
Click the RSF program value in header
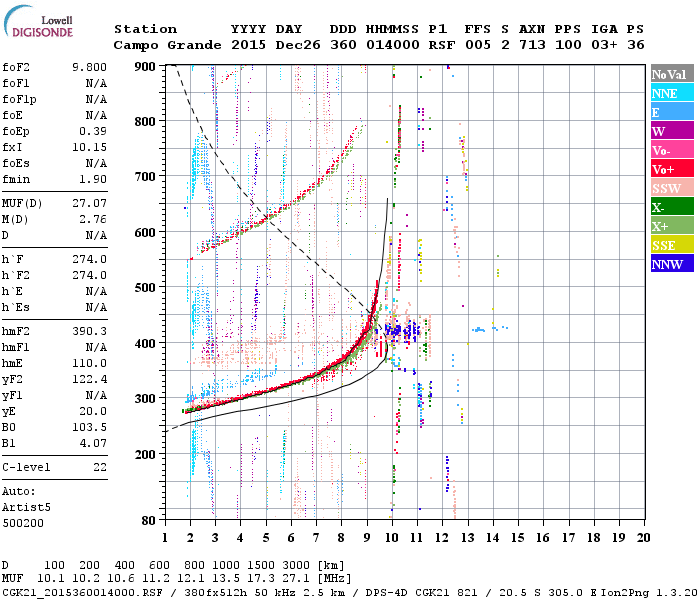tap(442, 45)
